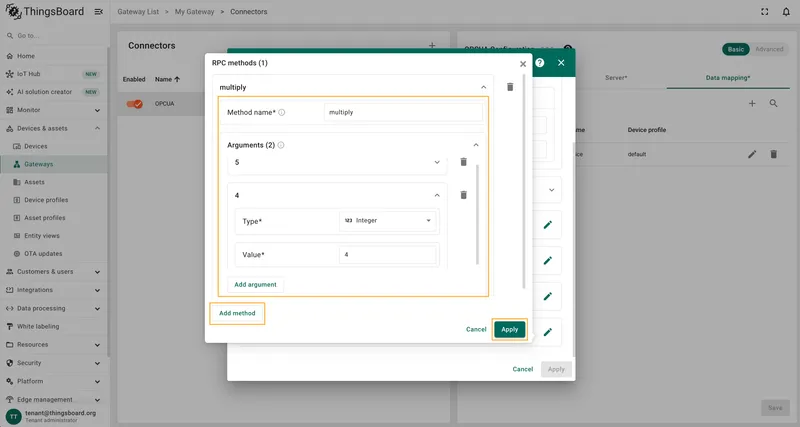Click the ThingsBoard logo
Viewport: 800px width, 427px height.
(44, 11)
